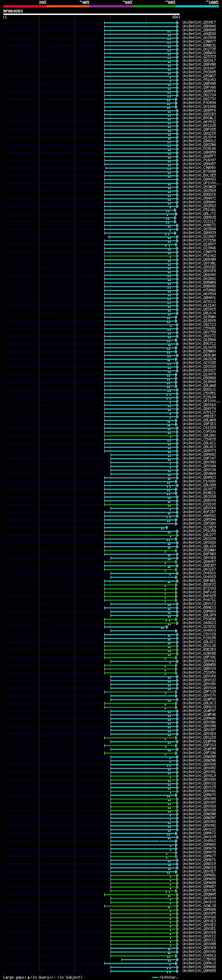Viewport: 222px width, 980px height.
Task: Open the UniRef100_O04920 entry
Action: coord(199,573)
